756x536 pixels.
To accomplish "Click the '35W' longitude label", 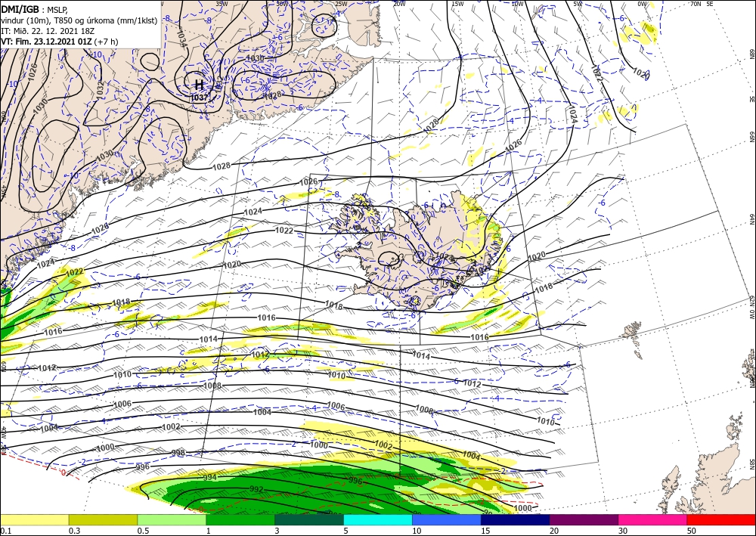I will point(222,4).
